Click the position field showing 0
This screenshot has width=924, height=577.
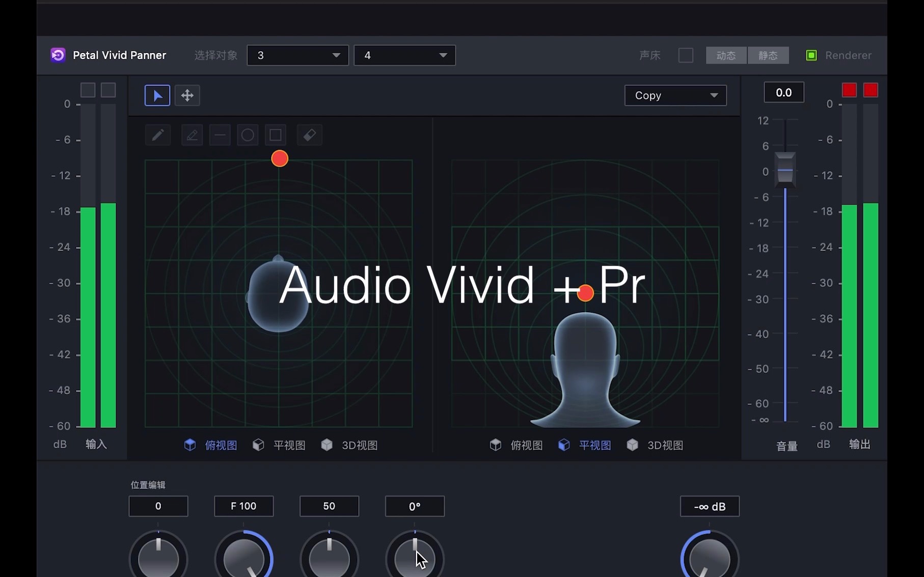[x=158, y=506]
